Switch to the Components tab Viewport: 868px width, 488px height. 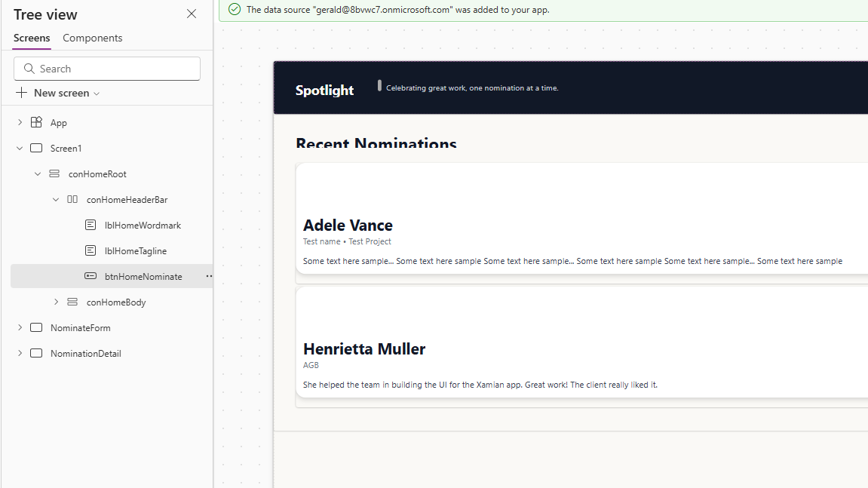[93, 38]
